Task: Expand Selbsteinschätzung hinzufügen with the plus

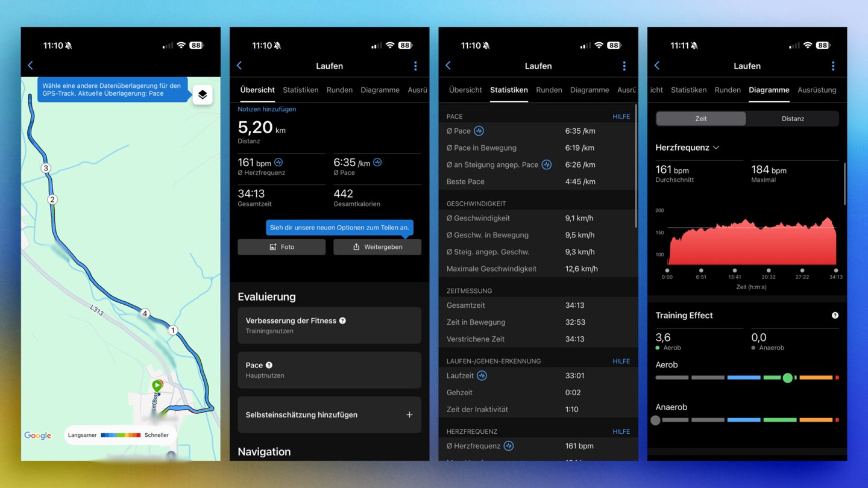Action: pos(409,414)
